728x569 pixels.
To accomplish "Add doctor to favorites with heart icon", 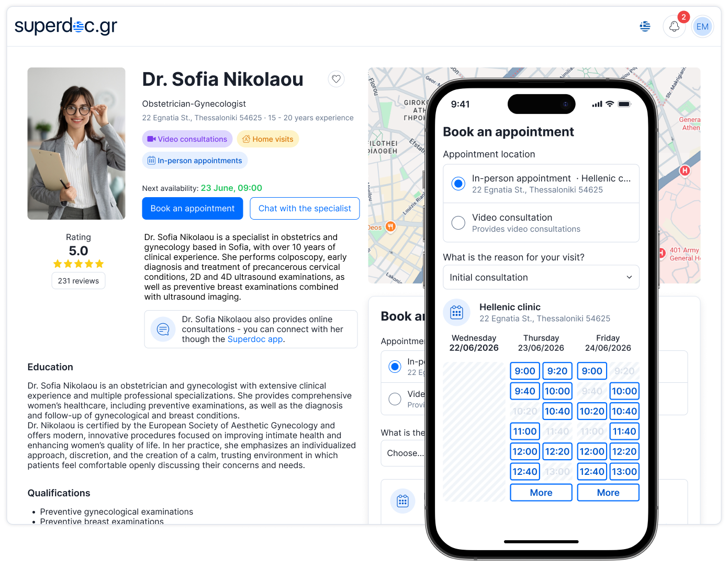I will (x=336, y=79).
